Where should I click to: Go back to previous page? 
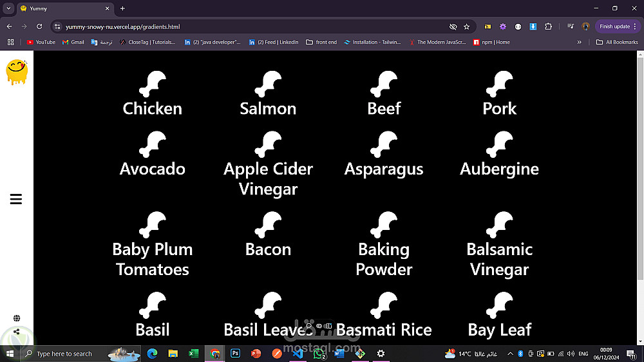point(10,26)
